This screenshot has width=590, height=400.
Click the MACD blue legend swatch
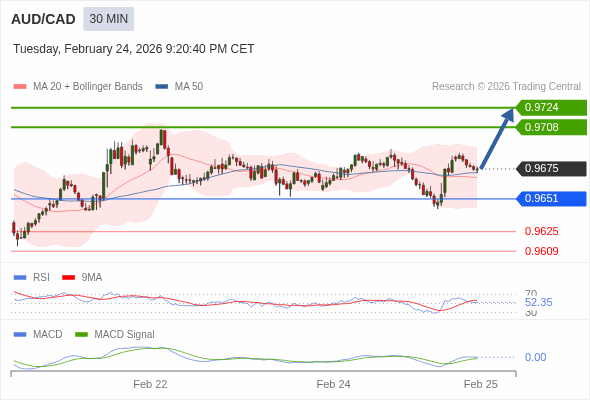[x=20, y=335]
